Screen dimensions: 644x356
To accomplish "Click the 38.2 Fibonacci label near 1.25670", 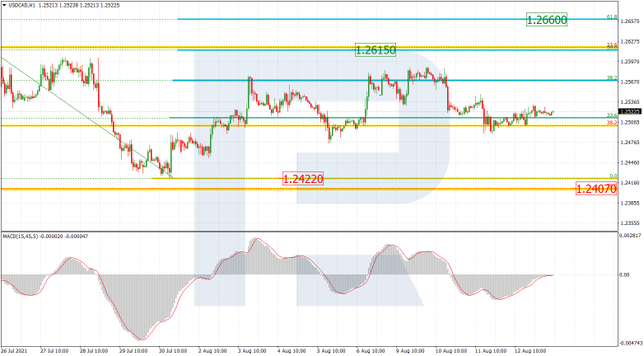I will [612, 77].
